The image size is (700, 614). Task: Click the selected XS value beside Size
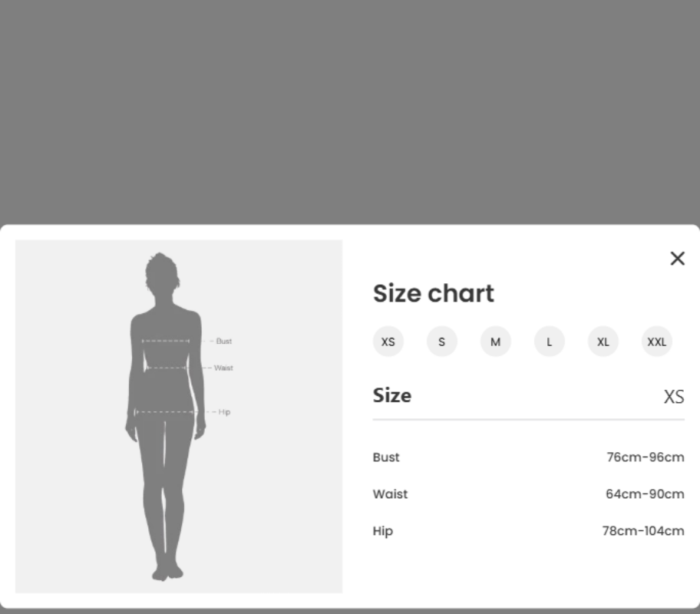(673, 397)
